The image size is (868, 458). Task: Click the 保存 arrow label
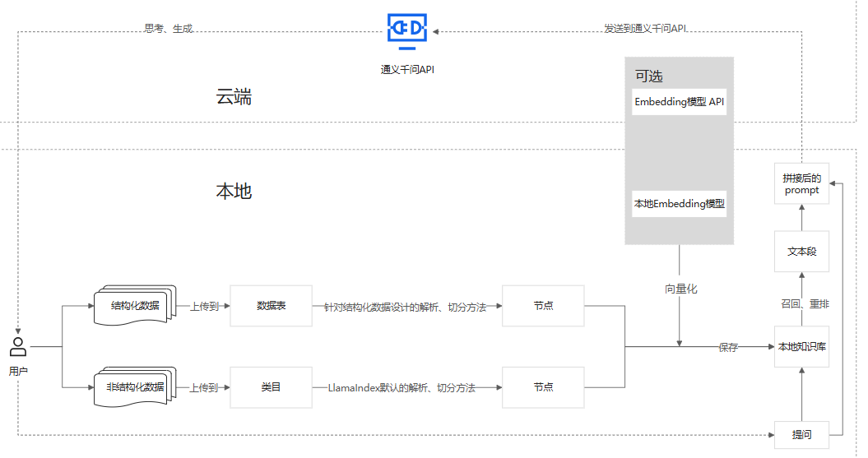tap(728, 347)
